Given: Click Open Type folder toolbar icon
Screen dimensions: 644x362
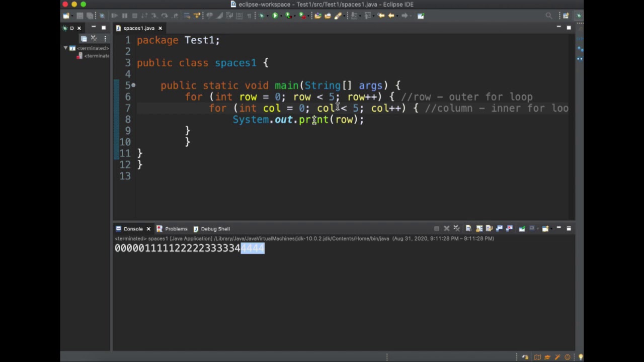Looking at the screenshot, I should 317,16.
